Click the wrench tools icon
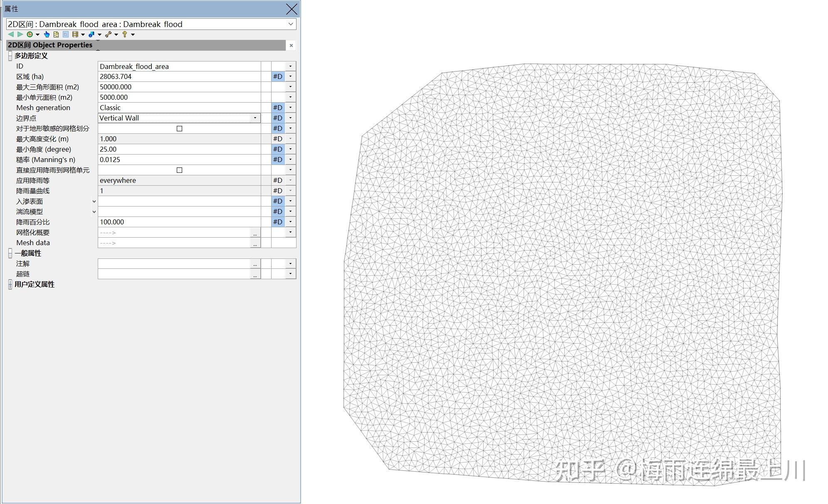The height and width of the screenshot is (504, 828). (109, 34)
